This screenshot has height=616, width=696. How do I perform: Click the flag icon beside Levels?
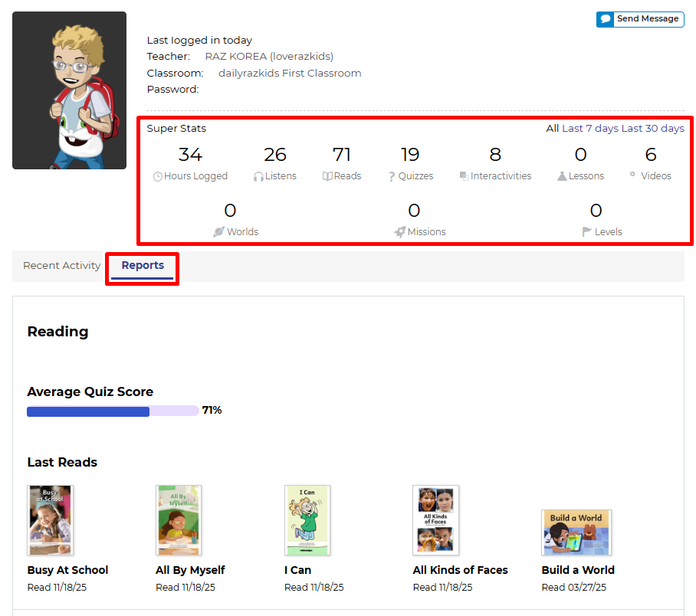click(x=587, y=231)
